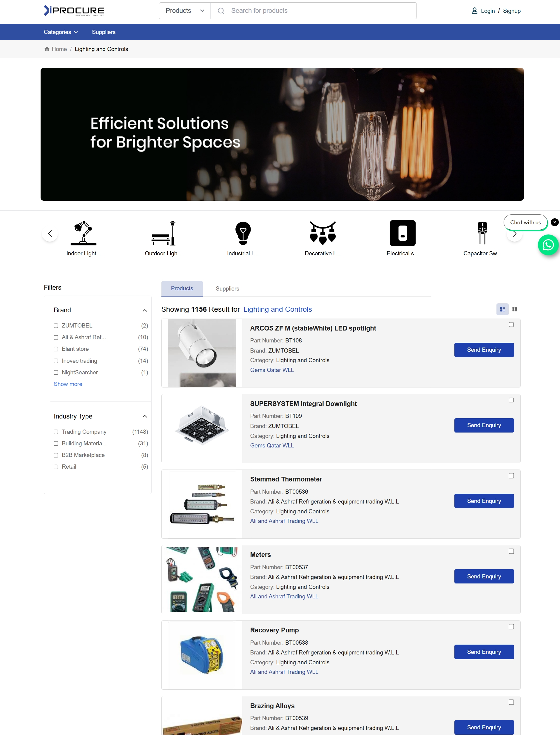Viewport: 560px width, 735px height.
Task: Click the Login link
Action: 488,11
